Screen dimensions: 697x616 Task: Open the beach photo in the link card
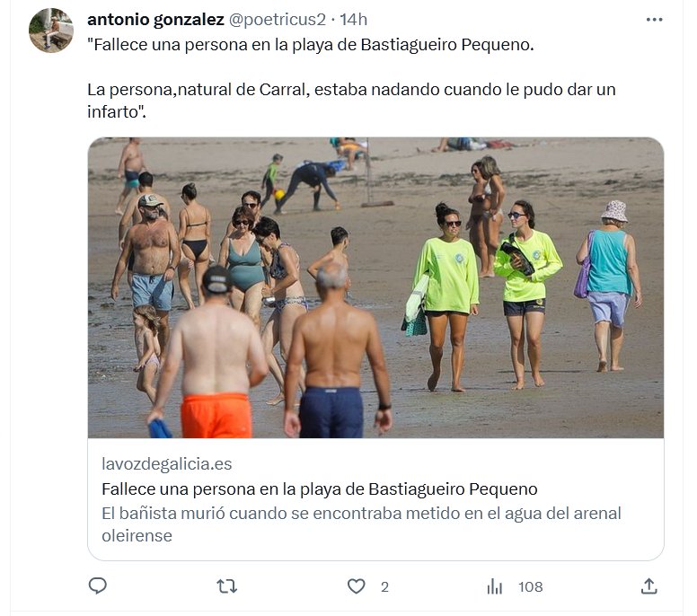tap(375, 287)
